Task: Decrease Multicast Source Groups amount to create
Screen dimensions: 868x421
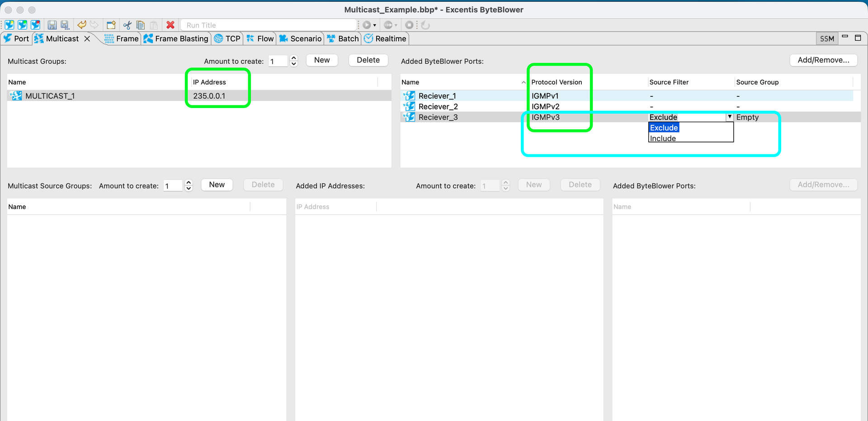Action: coord(189,189)
